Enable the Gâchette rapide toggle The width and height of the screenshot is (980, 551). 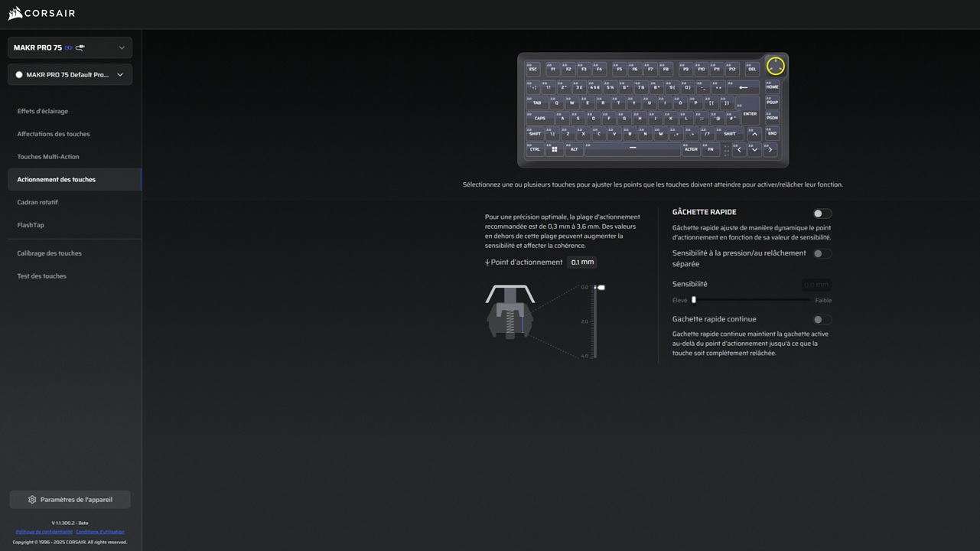[x=822, y=214]
